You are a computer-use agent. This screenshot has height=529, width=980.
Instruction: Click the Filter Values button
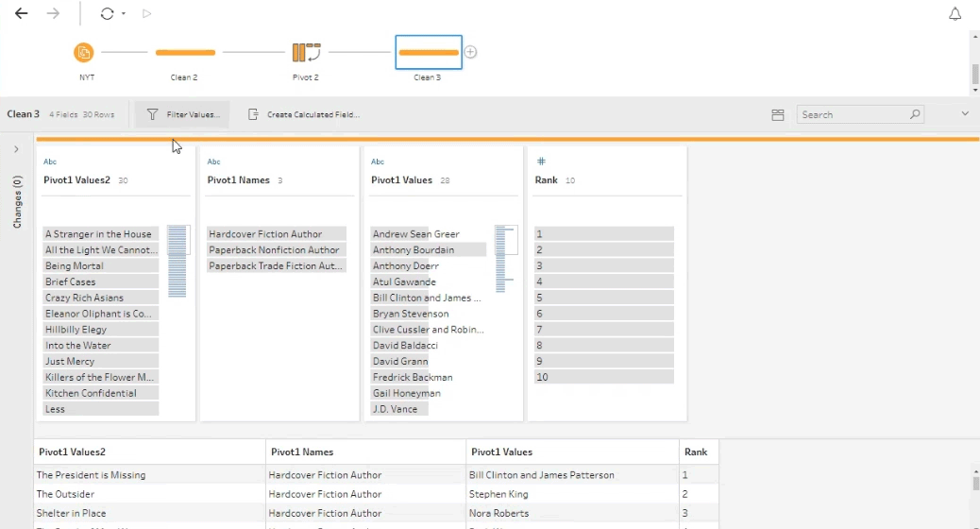[x=183, y=115]
